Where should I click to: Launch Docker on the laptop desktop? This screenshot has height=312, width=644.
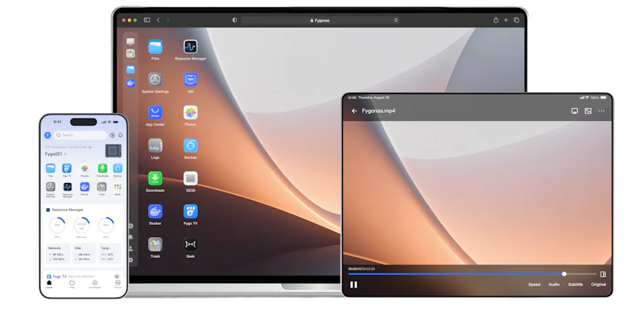coord(155,211)
